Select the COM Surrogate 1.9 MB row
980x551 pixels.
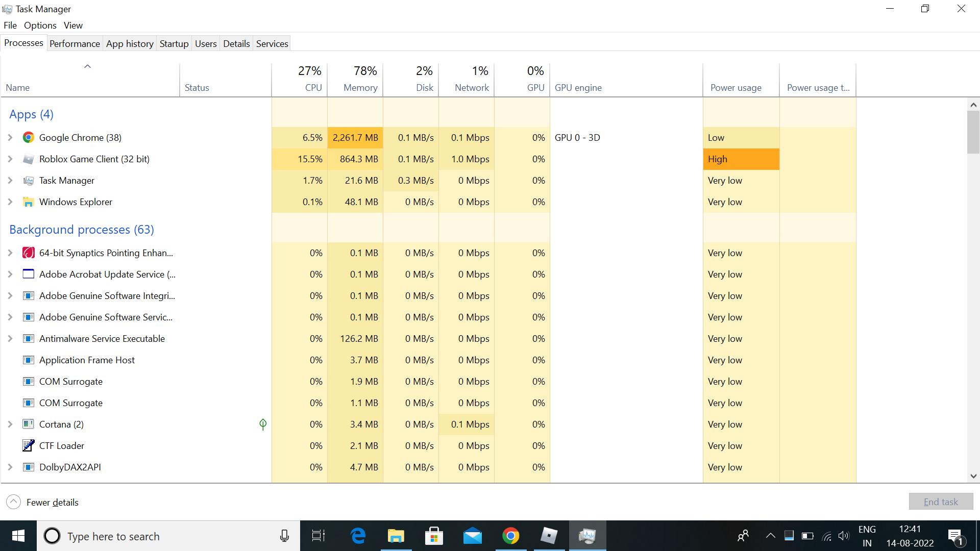(429, 382)
